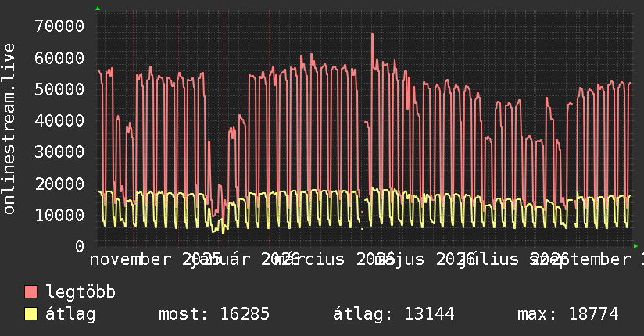Click the yellow átlag legend swatch
This screenshot has width=644, height=336.
[30, 314]
